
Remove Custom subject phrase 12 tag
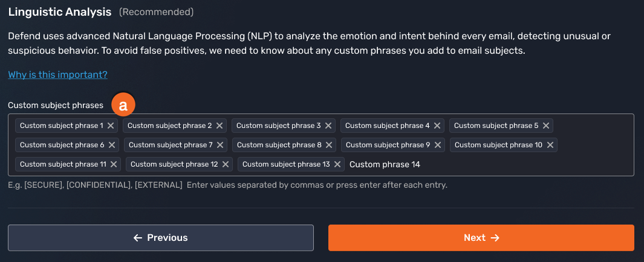click(x=226, y=164)
